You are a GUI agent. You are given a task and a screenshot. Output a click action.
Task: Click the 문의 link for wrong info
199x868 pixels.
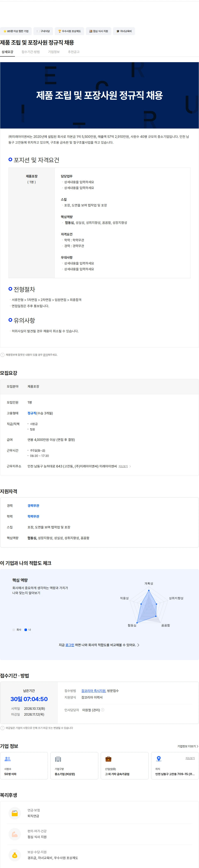(45, 354)
